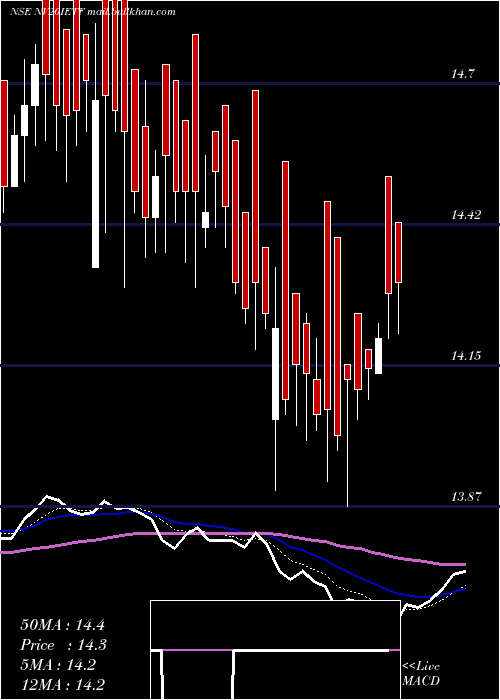Click the 14.15 price level label

point(466,356)
